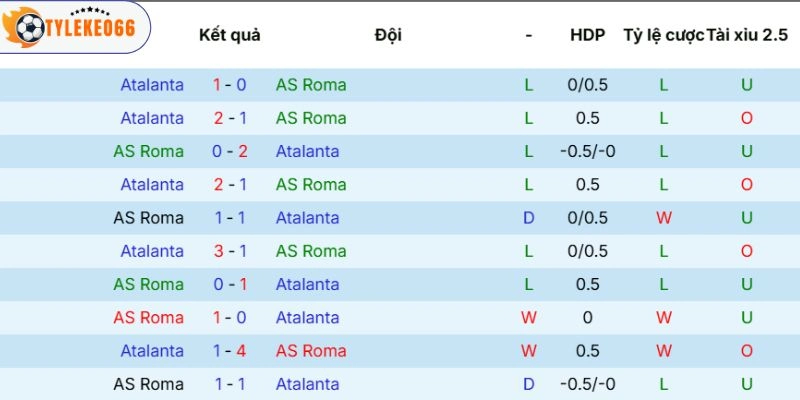Viewport: 800px width, 400px height.
Task: Select the 0 - 1 score result
Action: pyautogui.click(x=230, y=284)
